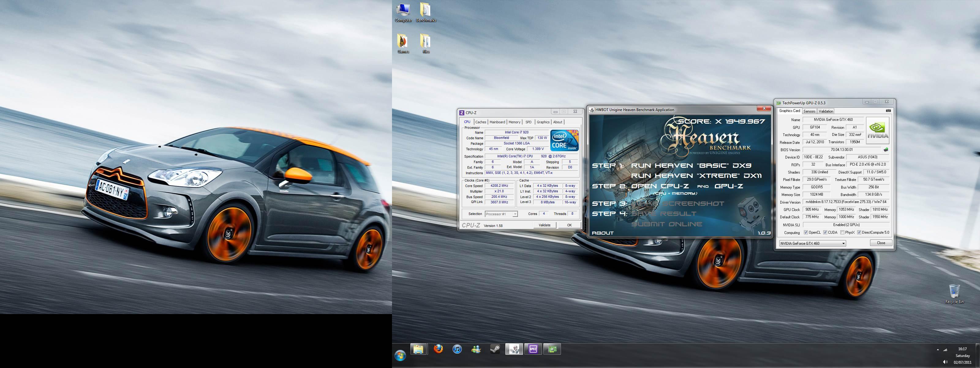Open the Games folder on desktop

coord(403,44)
